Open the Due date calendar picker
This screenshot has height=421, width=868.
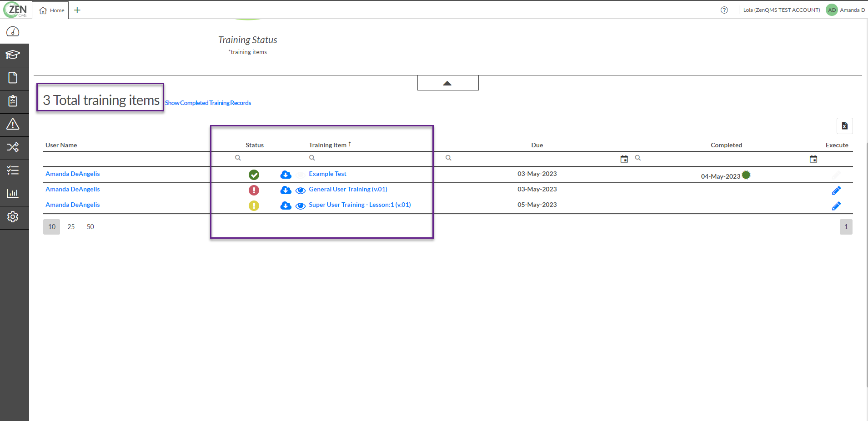[x=624, y=159]
